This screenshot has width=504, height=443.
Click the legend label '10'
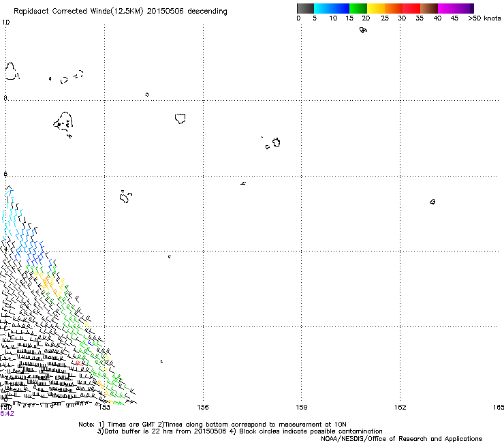(x=333, y=18)
